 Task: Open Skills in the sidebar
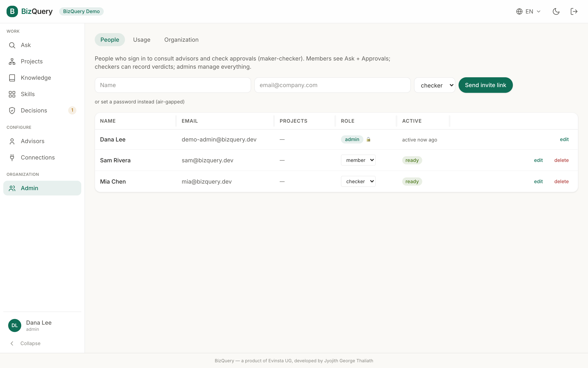(42, 94)
